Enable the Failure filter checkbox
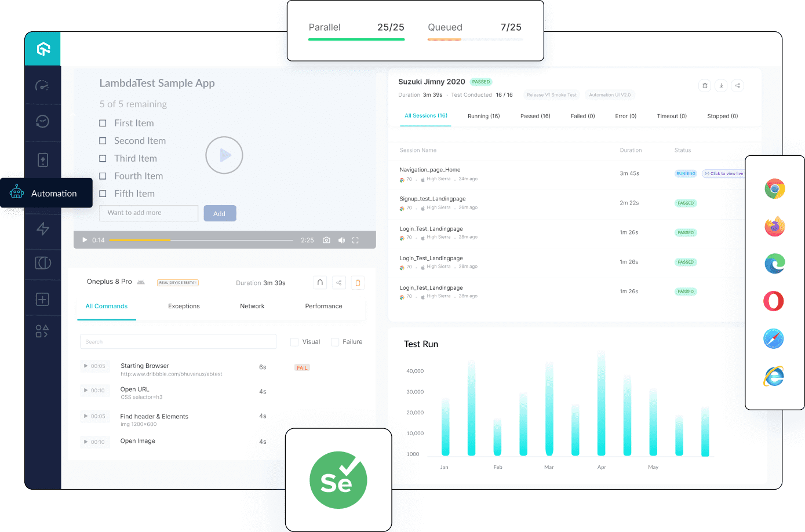 point(335,342)
